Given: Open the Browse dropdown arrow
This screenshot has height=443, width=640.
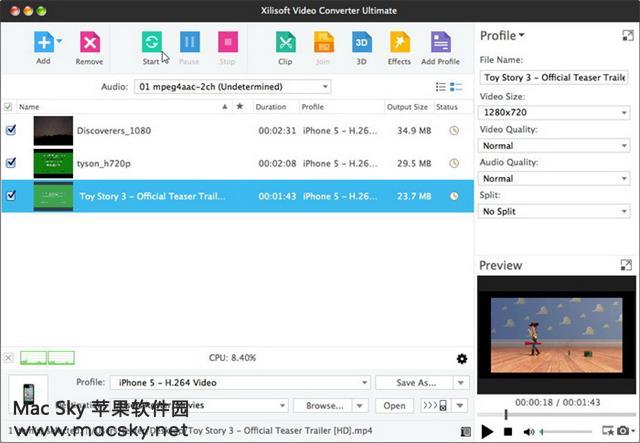Looking at the screenshot, I should [x=360, y=405].
